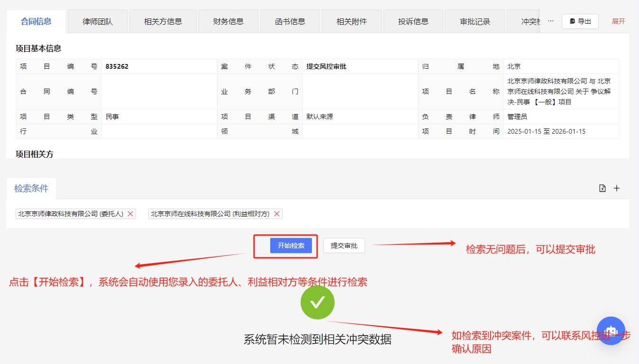Image resolution: width=639 pixels, height=364 pixels.
Task: Go to the 函书信息 tab
Action: click(x=290, y=21)
